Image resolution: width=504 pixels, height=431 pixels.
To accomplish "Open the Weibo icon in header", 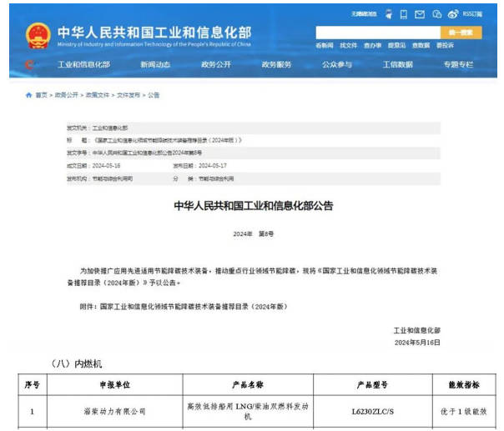I will tap(453, 14).
